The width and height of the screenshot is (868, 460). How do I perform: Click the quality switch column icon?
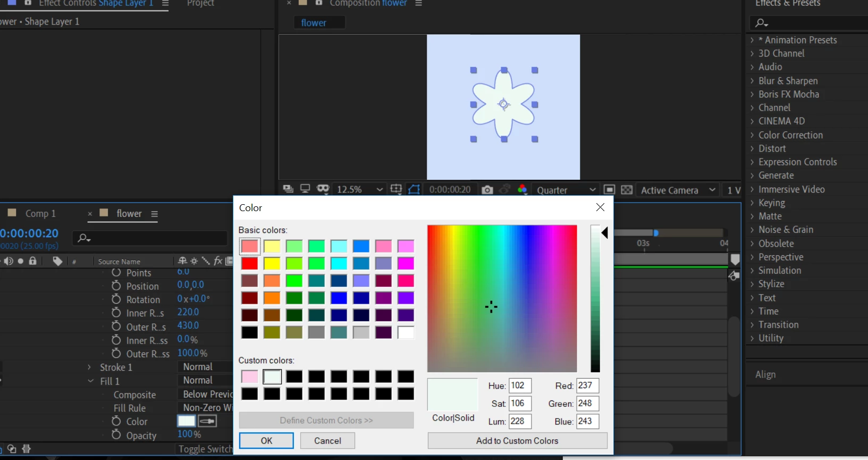pos(206,261)
